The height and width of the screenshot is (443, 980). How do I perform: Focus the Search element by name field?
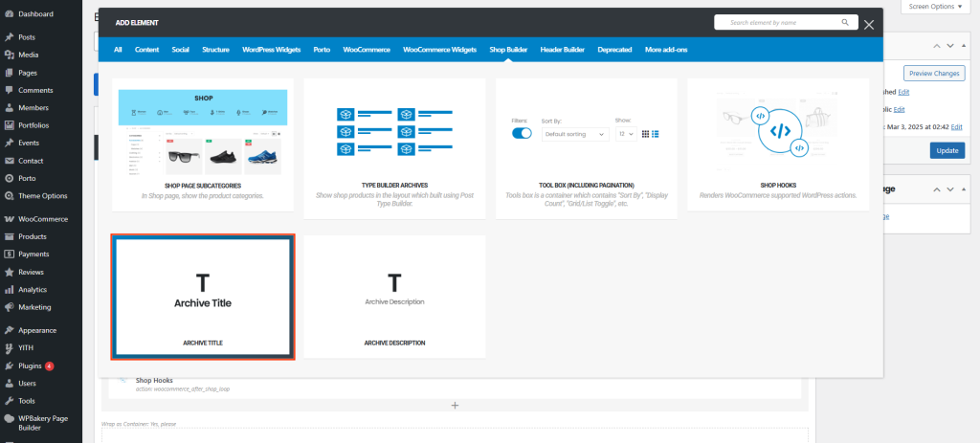pos(775,22)
